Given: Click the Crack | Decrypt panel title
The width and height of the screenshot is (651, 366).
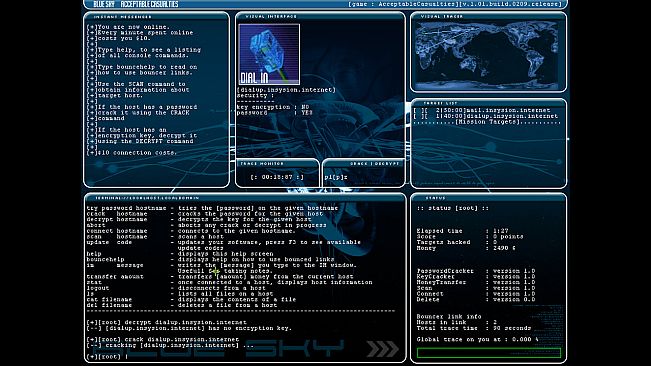Looking at the screenshot, I should (374, 163).
